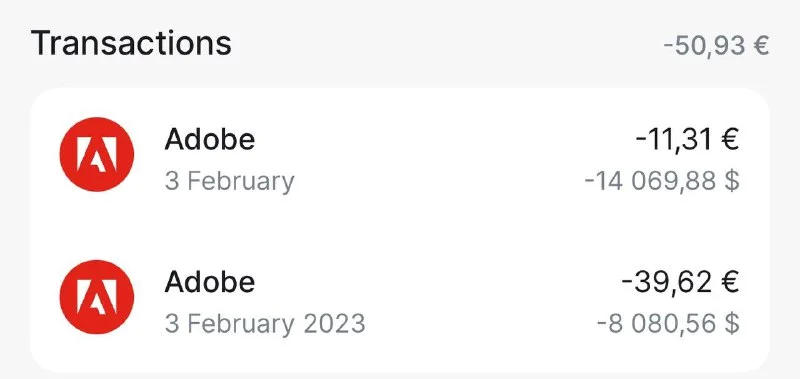Click the '3 February 2023' date label
800x379 pixels.
click(x=265, y=324)
